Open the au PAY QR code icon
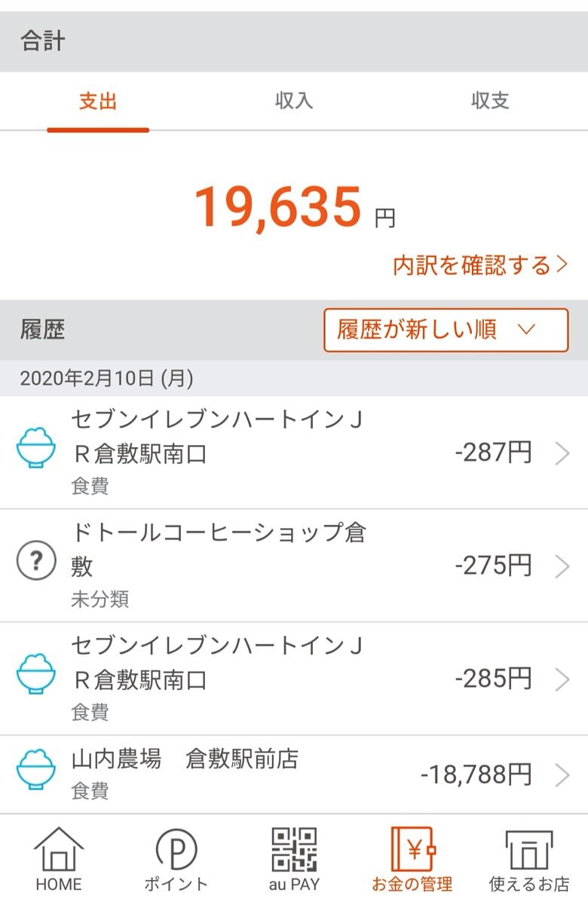The width and height of the screenshot is (588, 905). (x=294, y=850)
